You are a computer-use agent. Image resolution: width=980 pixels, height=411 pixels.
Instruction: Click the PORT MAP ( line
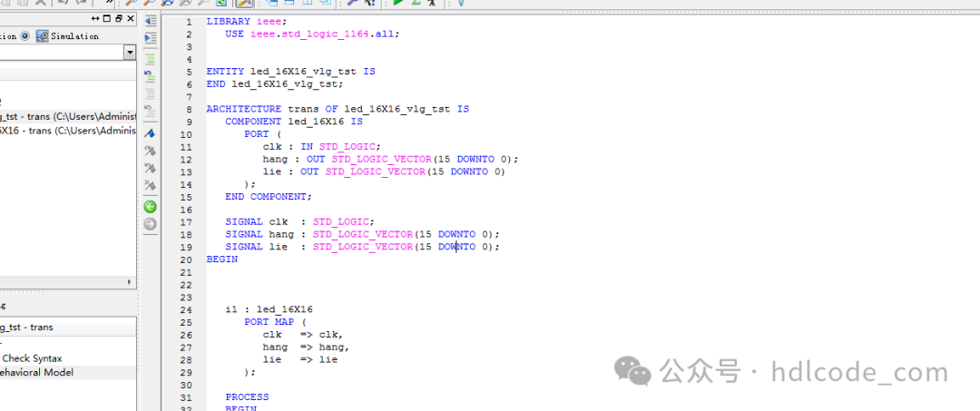(x=275, y=322)
